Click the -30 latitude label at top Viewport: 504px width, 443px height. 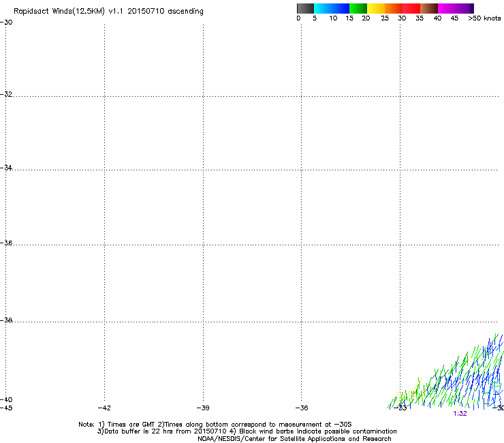click(x=6, y=22)
